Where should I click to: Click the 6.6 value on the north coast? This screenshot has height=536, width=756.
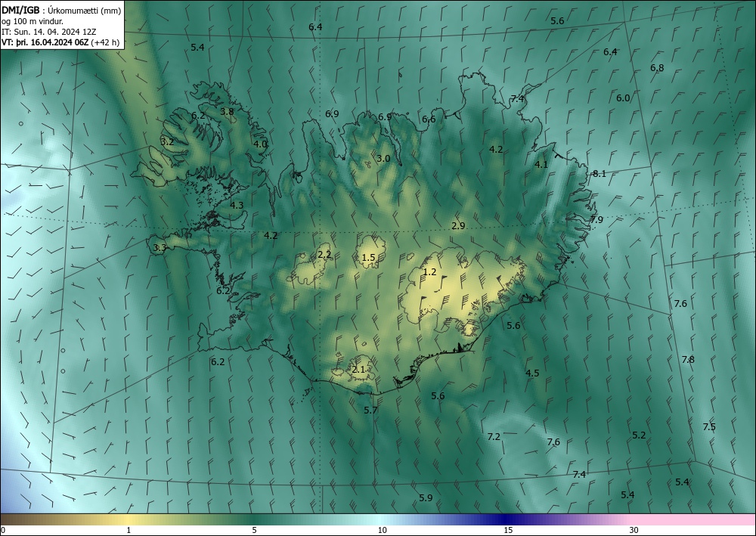[429, 119]
